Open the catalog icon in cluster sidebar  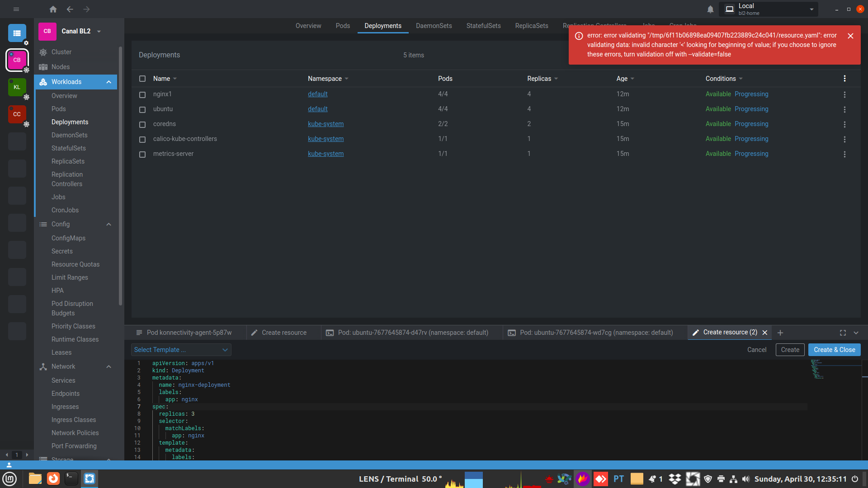[17, 33]
